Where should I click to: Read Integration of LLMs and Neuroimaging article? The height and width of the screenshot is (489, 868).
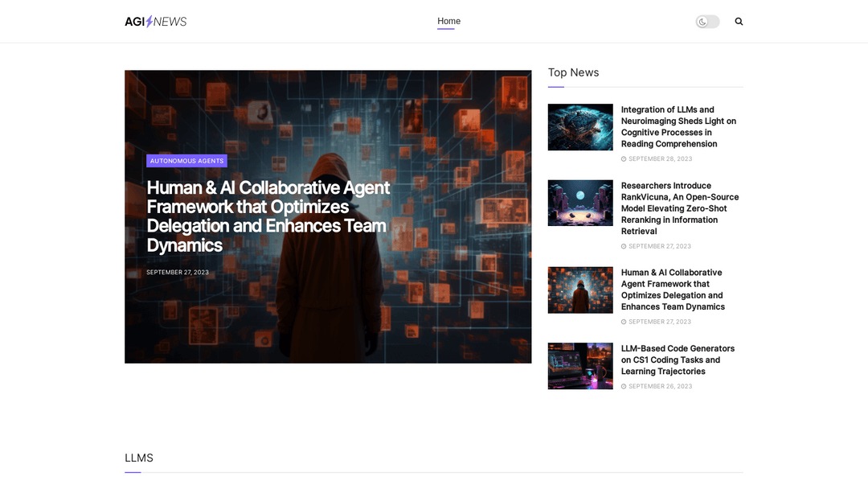point(678,127)
